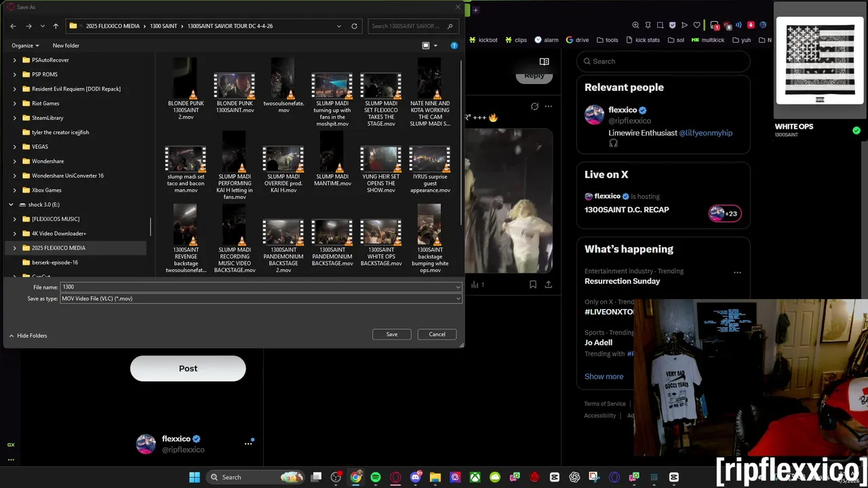Open Discord from the taskbar
Screen dimensions: 868x488
(x=416, y=477)
